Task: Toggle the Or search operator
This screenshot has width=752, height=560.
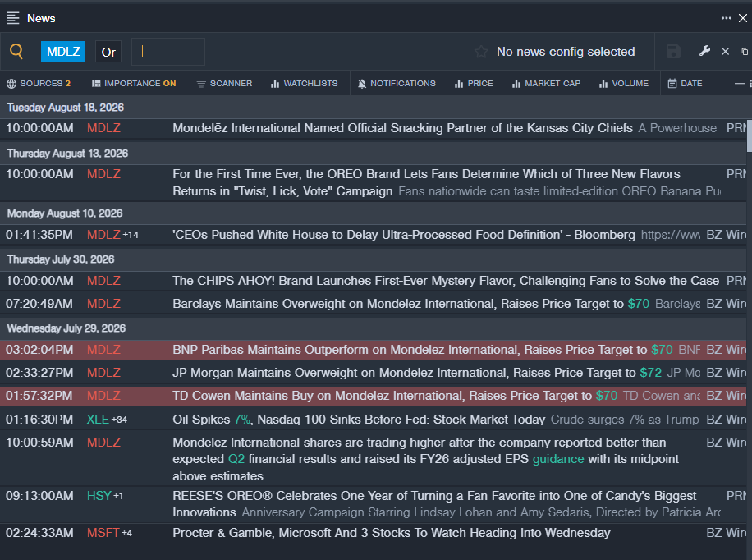Action: 108,52
